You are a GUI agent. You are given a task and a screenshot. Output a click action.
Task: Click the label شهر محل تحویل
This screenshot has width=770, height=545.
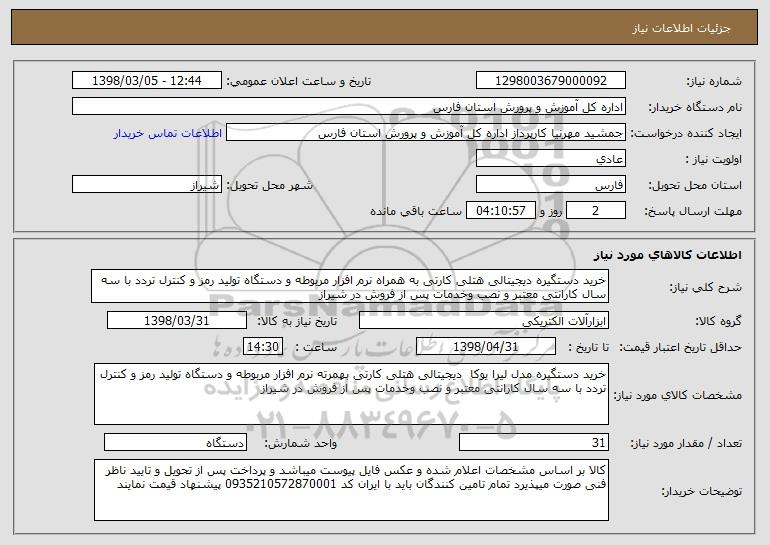[269, 185]
